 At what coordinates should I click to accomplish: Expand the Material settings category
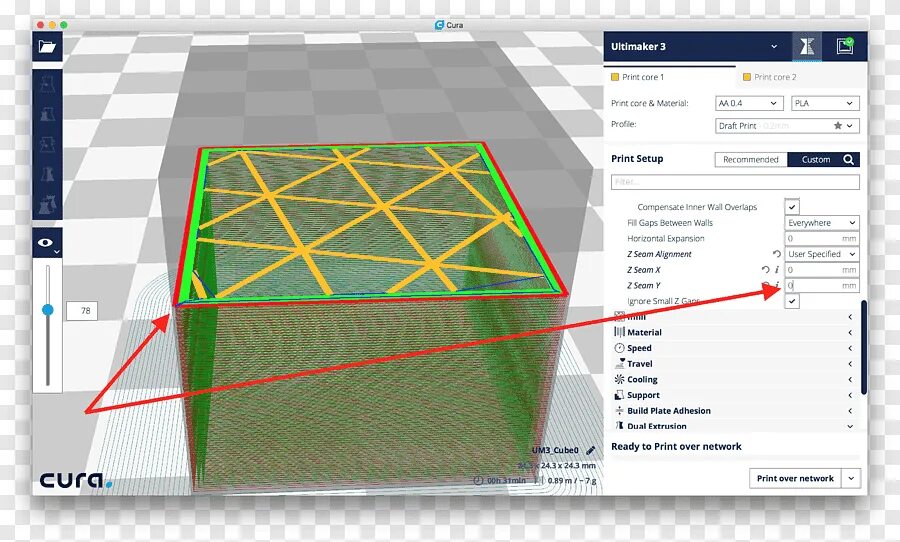pyautogui.click(x=733, y=332)
